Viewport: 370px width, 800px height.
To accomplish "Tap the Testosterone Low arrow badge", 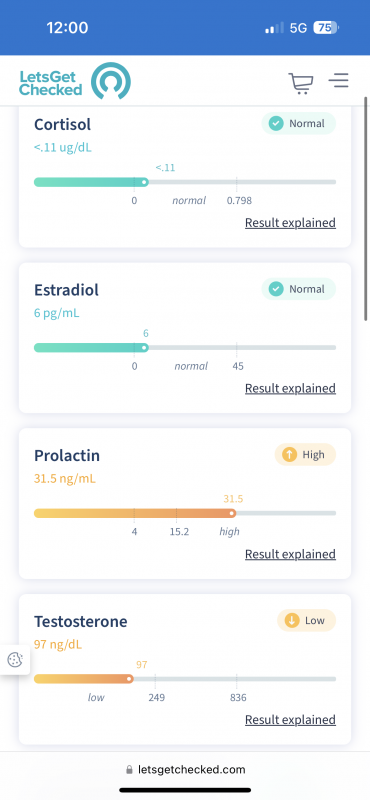I will tap(306, 620).
